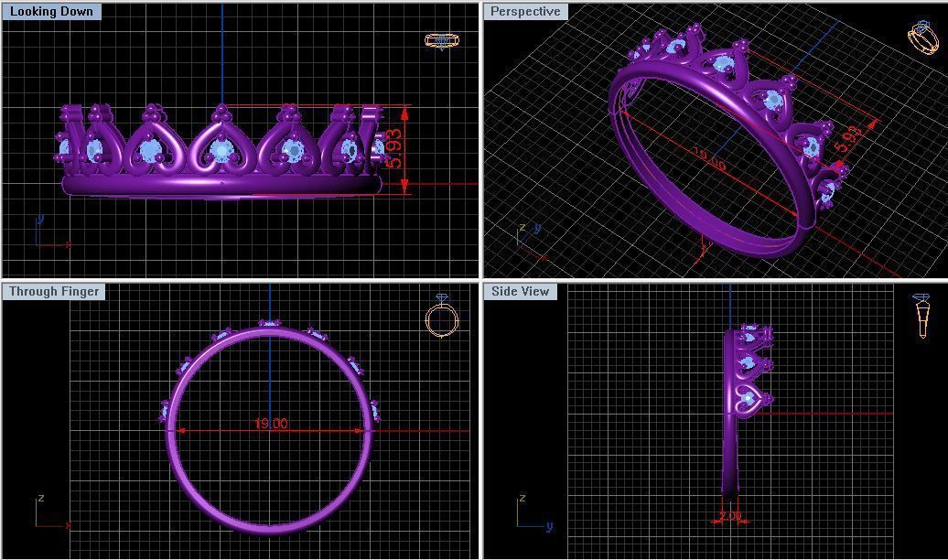The height and width of the screenshot is (560, 948).
Task: Select the Perspective viewport label
Action: tap(525, 12)
